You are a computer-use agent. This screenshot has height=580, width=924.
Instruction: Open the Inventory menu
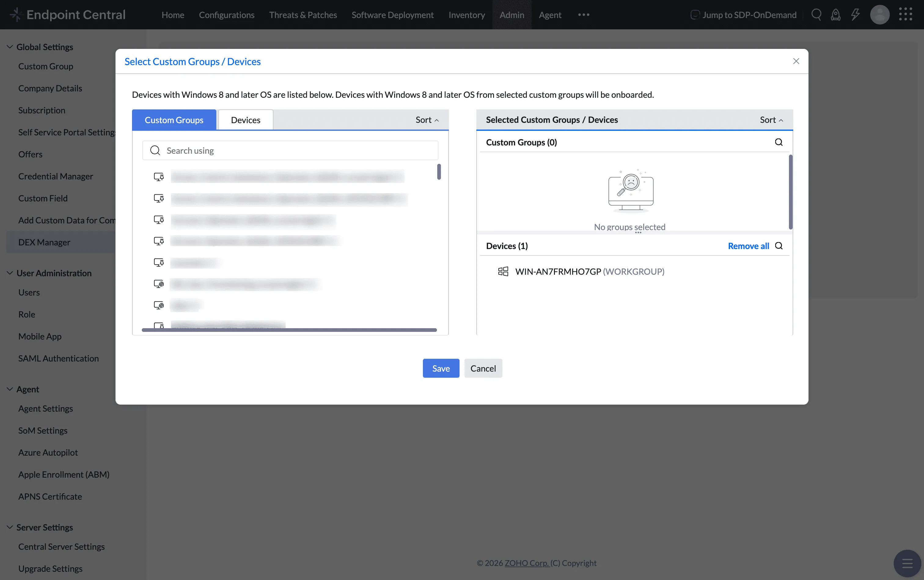click(466, 15)
